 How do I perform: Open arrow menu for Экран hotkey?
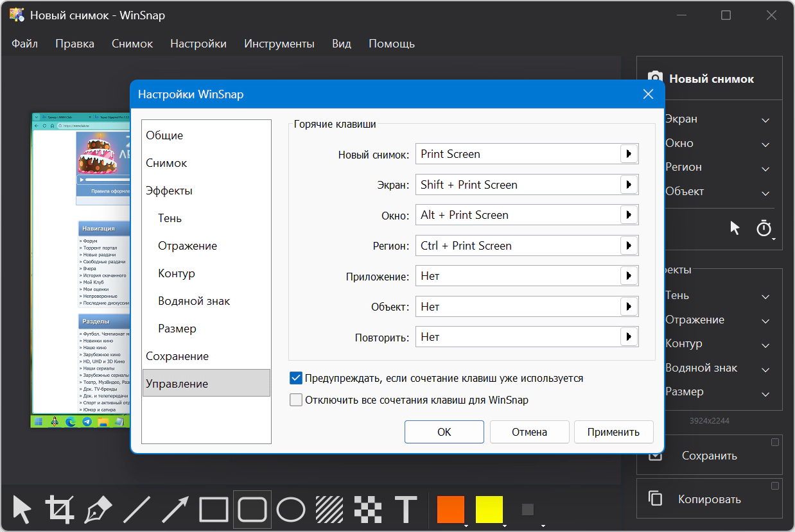pos(629,185)
